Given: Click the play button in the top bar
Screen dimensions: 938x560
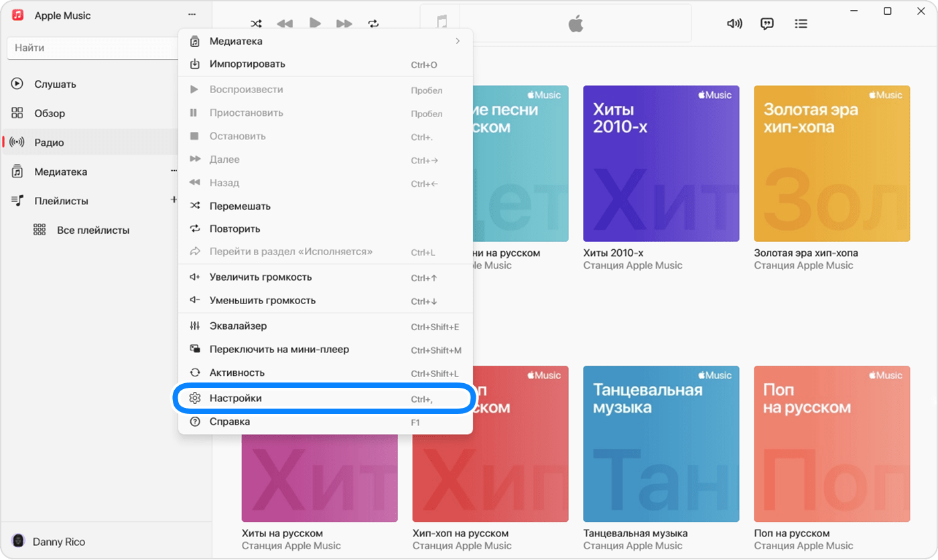Looking at the screenshot, I should pos(315,22).
